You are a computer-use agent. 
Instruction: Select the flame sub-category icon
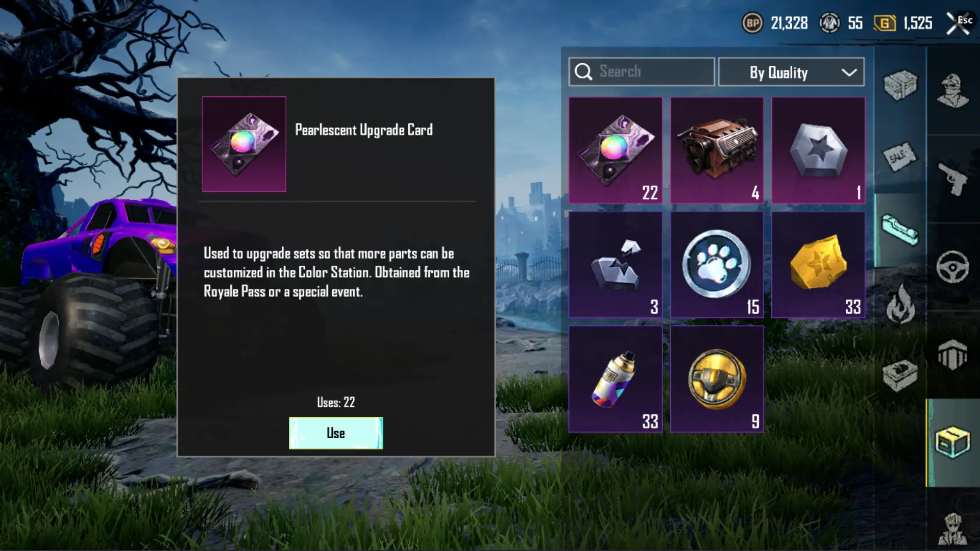900,304
